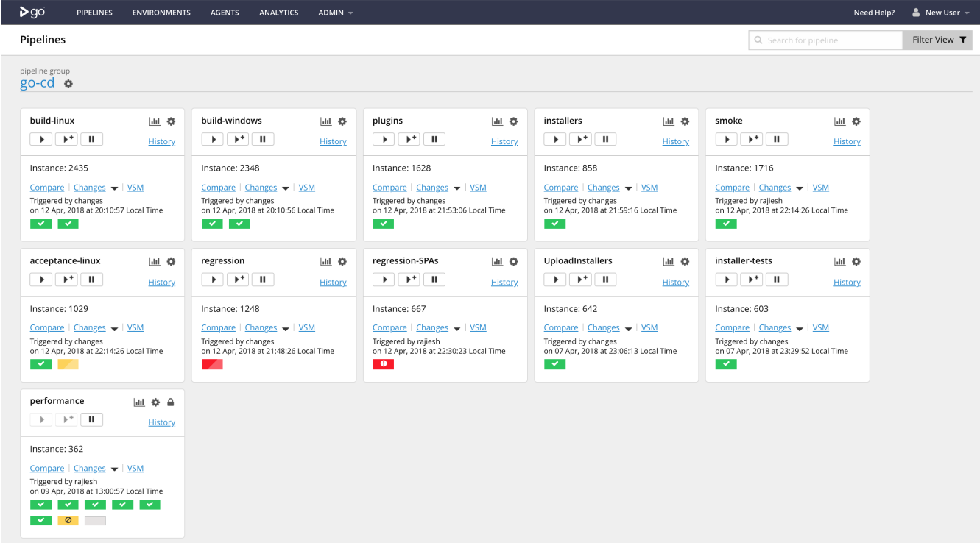
Task: Open analytics chart for UploadInstallers pipeline
Action: click(x=669, y=261)
